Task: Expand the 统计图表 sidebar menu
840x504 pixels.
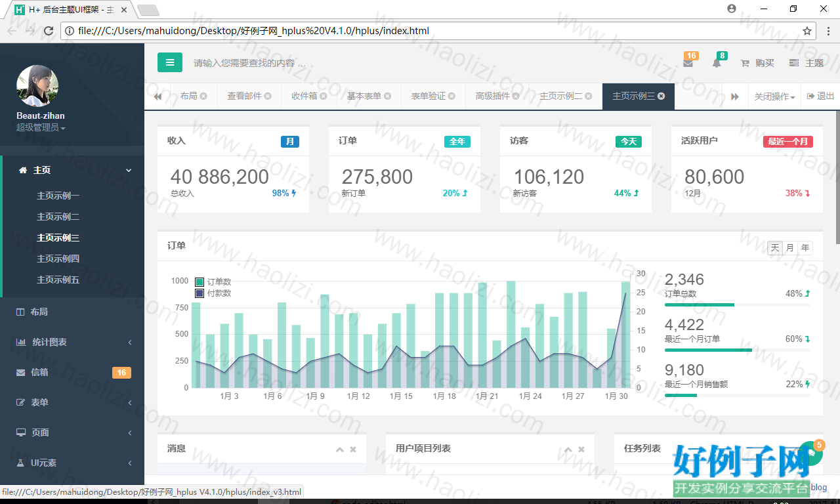Action: (x=72, y=342)
